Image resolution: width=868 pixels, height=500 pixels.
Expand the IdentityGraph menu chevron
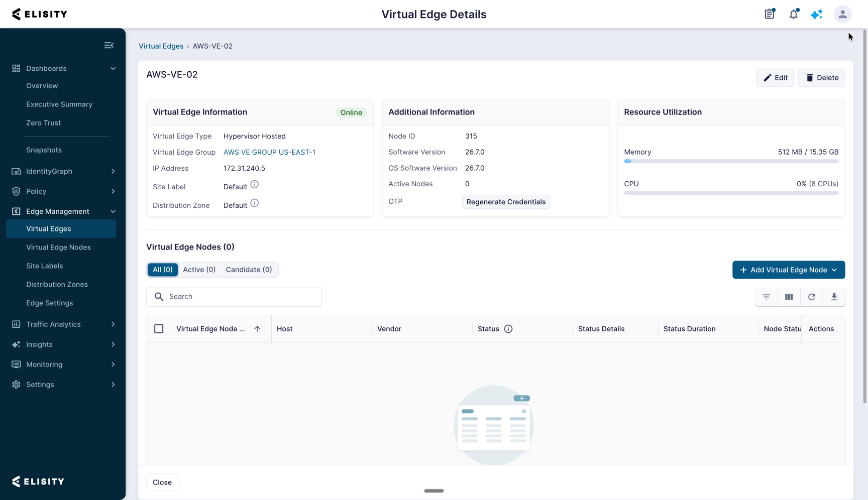click(x=113, y=171)
